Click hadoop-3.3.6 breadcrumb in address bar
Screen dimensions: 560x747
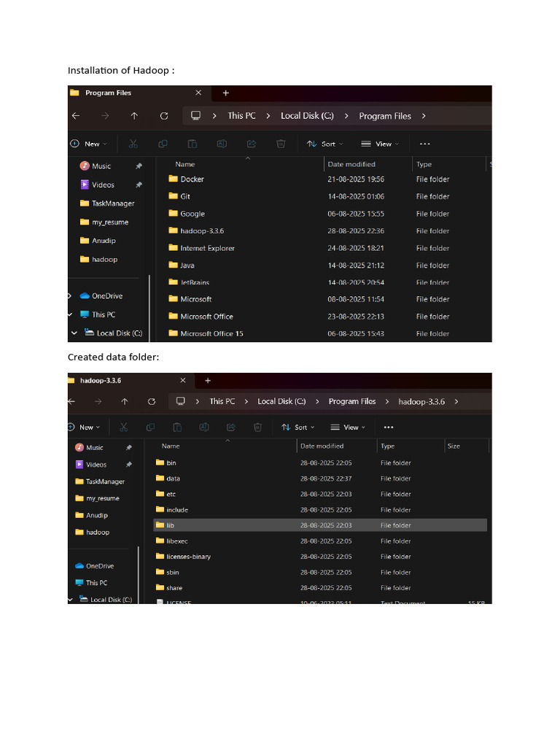pyautogui.click(x=421, y=402)
